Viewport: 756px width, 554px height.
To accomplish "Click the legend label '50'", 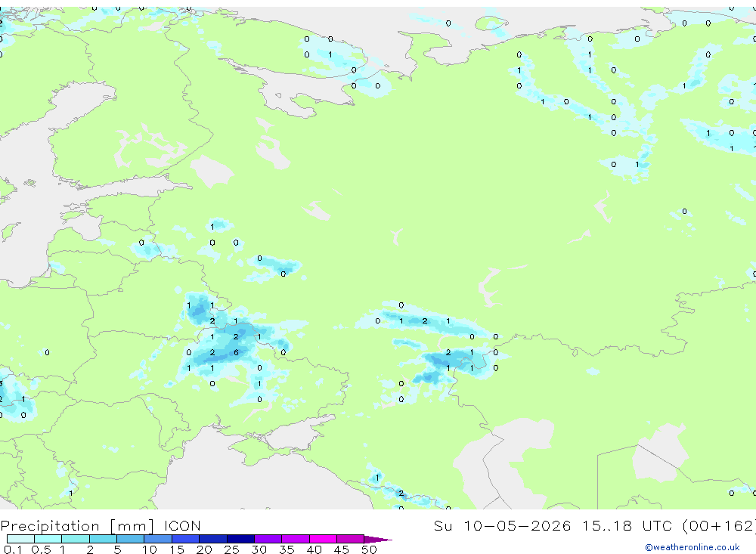I will [x=369, y=549].
